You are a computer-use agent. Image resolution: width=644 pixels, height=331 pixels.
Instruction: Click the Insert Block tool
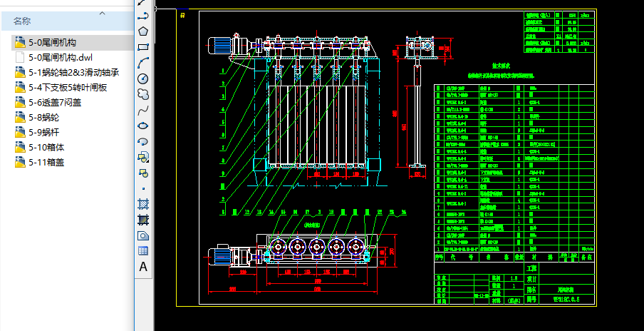point(143,157)
